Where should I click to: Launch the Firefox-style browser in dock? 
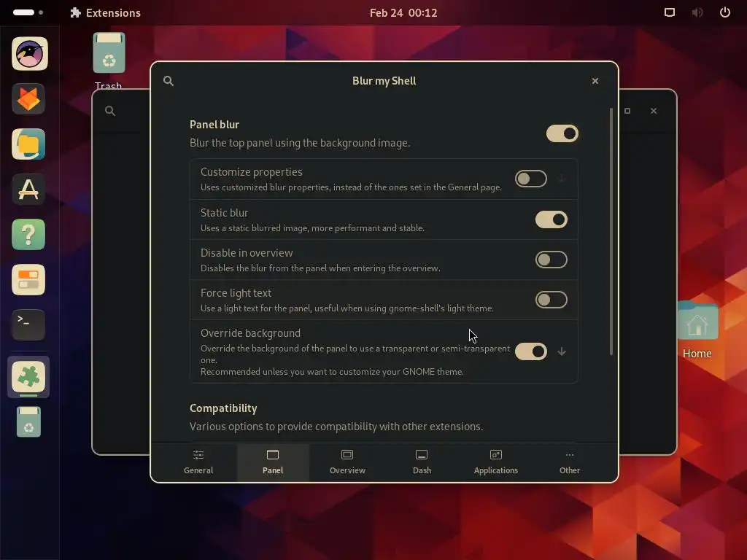pos(28,99)
